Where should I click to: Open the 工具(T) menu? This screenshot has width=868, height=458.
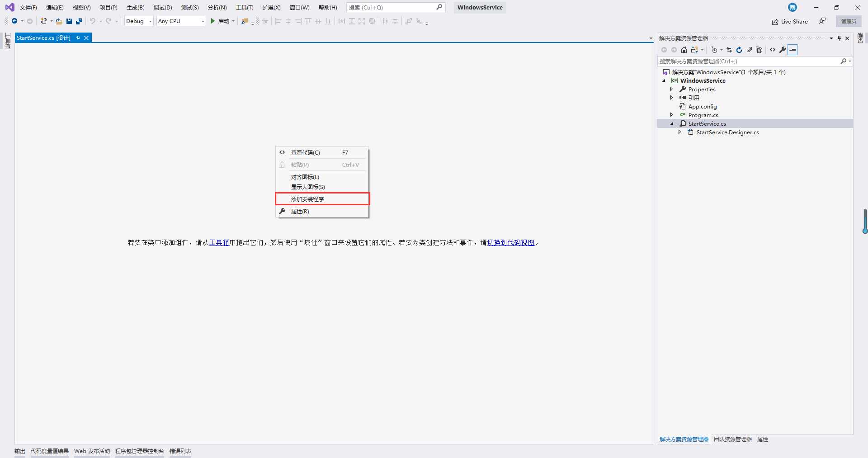(x=245, y=8)
